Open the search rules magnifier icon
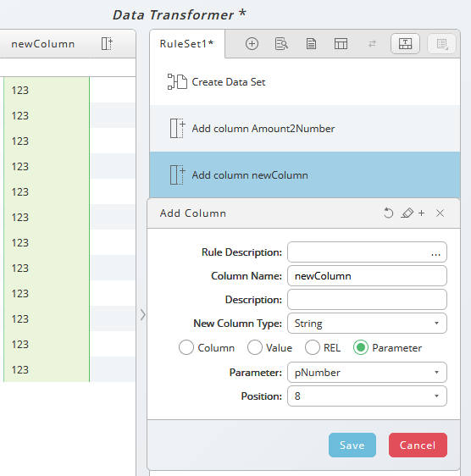Image resolution: width=471 pixels, height=476 pixels. pos(281,44)
